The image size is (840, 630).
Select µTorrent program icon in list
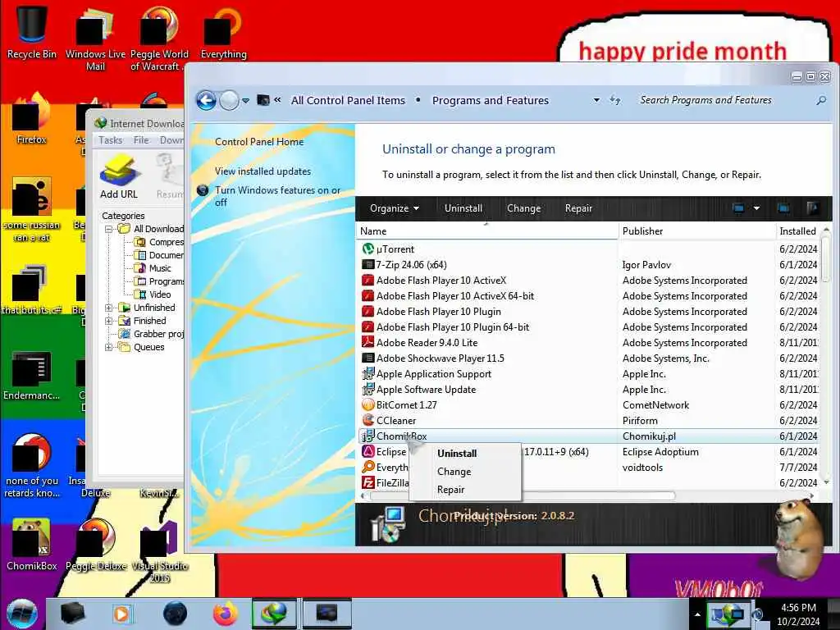click(x=368, y=249)
